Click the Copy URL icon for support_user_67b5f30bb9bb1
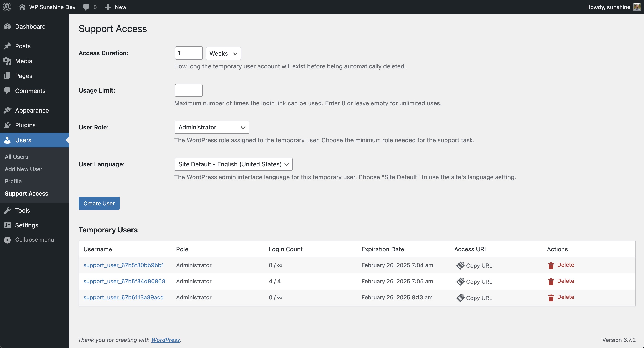The width and height of the screenshot is (644, 348). (460, 265)
